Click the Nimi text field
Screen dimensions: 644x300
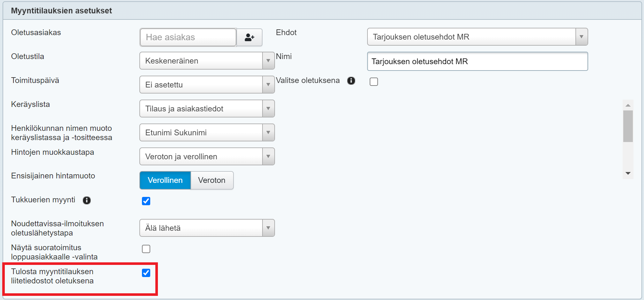coord(477,61)
